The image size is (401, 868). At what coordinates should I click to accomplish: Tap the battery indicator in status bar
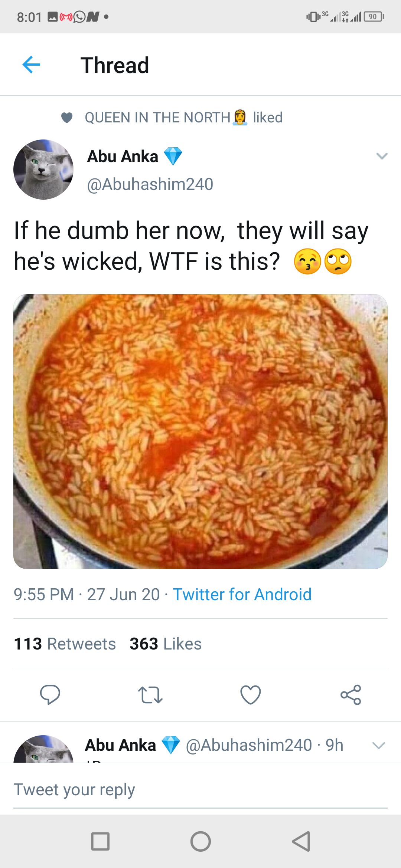(374, 17)
